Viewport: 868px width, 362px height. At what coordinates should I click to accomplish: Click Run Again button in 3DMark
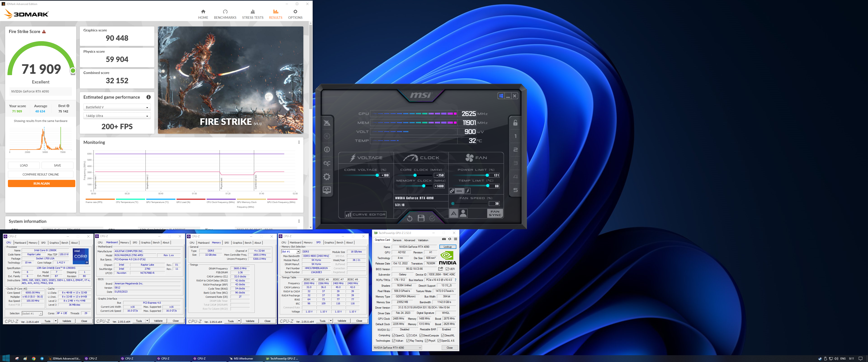[x=41, y=183]
